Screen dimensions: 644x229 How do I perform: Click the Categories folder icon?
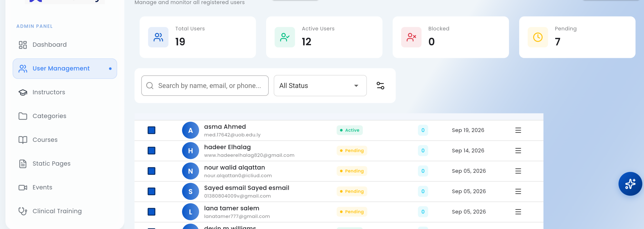(x=23, y=116)
